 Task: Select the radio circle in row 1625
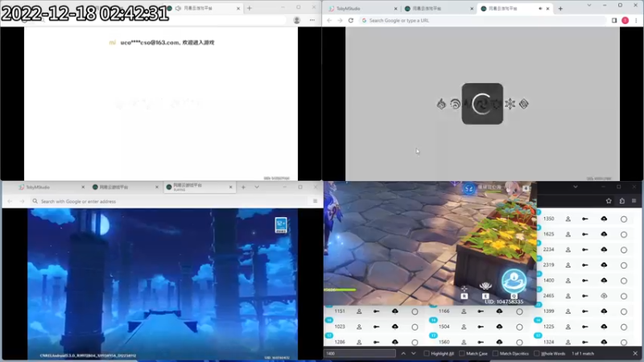click(623, 235)
